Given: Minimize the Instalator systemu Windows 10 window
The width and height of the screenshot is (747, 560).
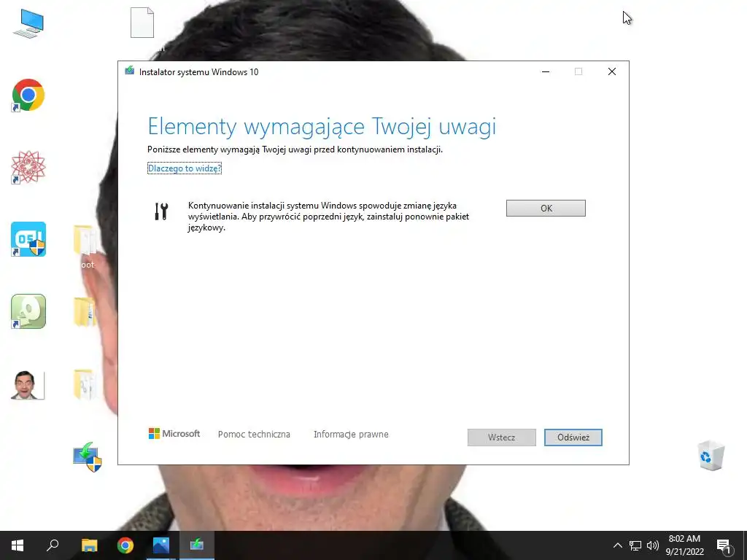Looking at the screenshot, I should (546, 71).
